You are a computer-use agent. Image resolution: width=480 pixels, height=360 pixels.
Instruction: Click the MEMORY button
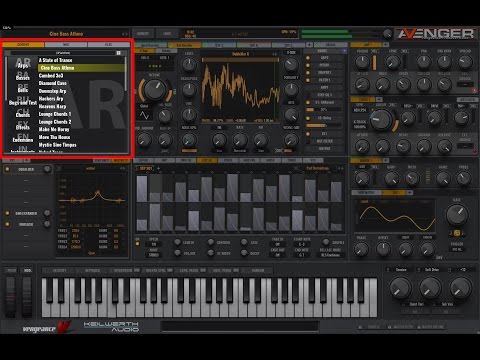coord(143,34)
